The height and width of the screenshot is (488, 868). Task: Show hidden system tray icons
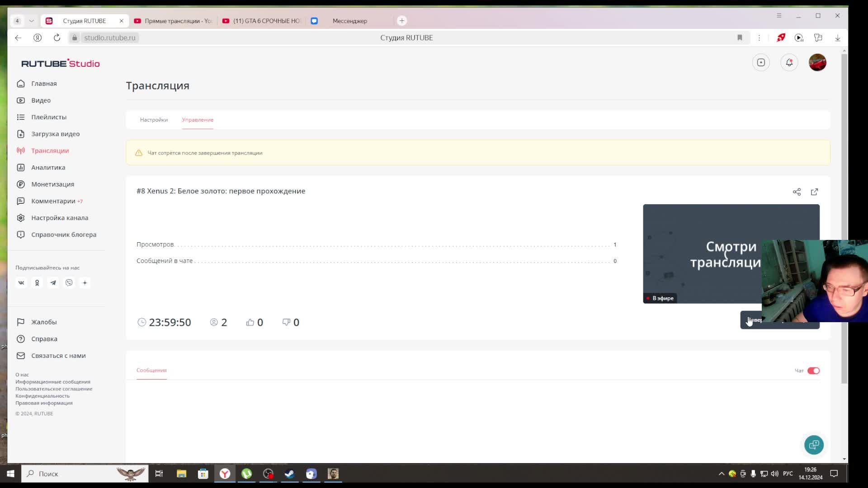tap(721, 474)
